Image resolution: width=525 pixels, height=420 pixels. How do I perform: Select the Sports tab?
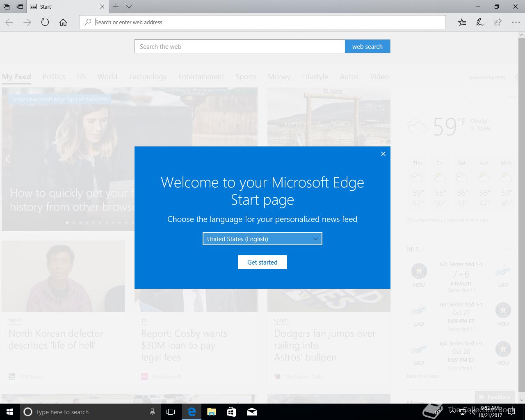[x=246, y=77]
